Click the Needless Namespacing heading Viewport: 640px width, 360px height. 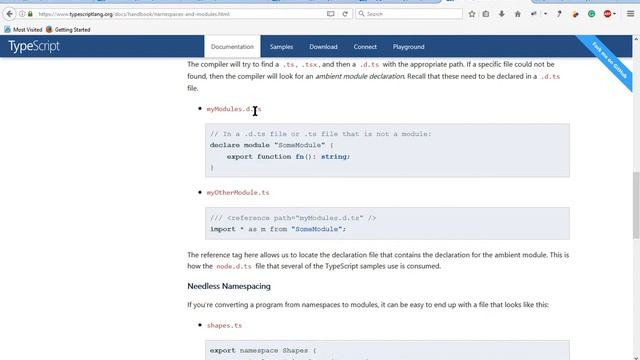click(229, 286)
